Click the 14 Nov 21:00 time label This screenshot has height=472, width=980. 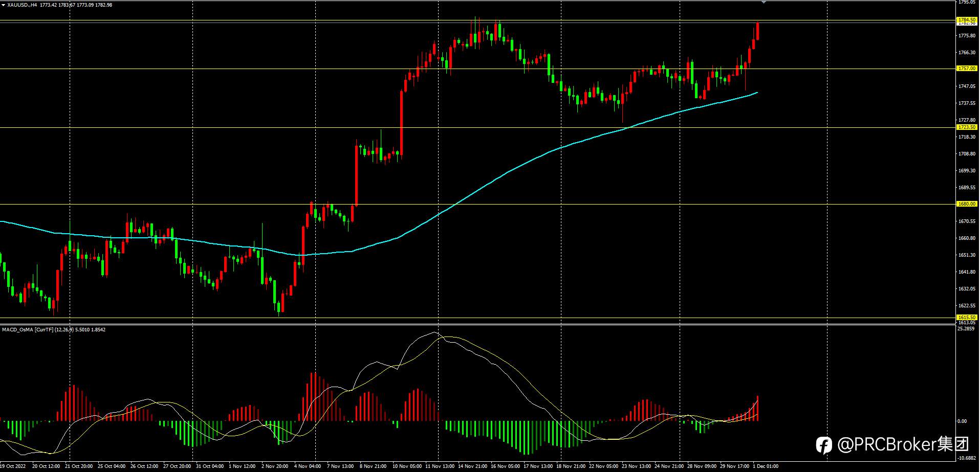point(473,466)
